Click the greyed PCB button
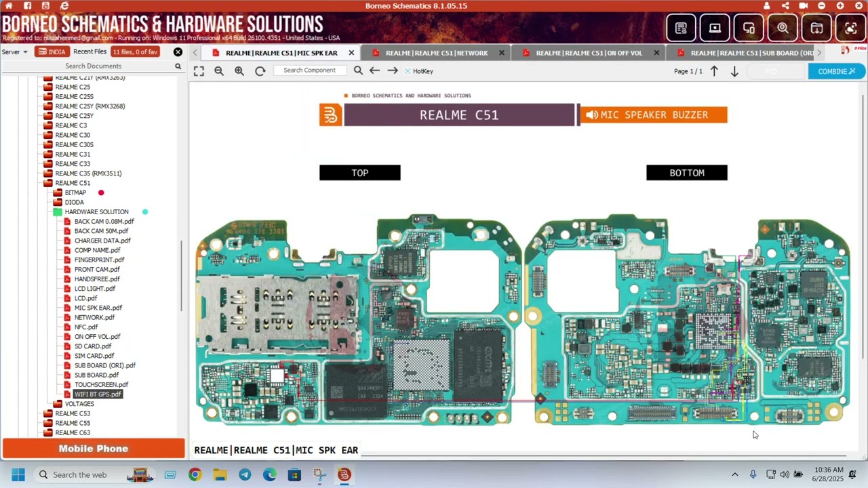868x488 pixels. (x=775, y=71)
